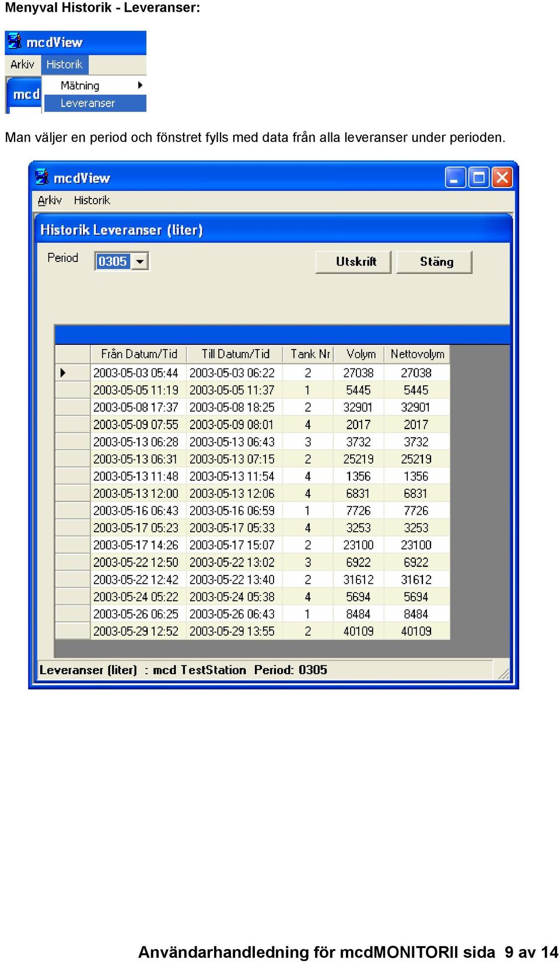Click the Period value field 0305
Viewport: 560px width, 962px height.
[x=113, y=261]
